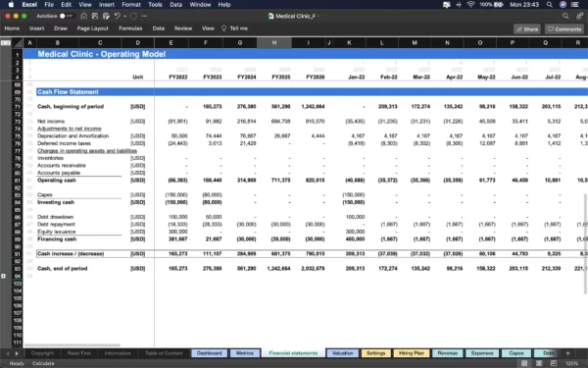Open the Apple menu
Screen dimensions: 588x368
coord(11,5)
